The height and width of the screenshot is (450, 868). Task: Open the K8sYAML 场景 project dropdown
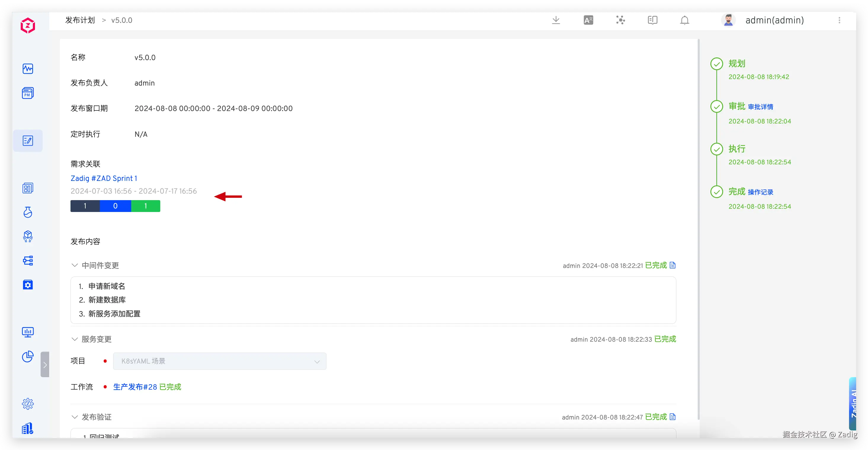(219, 361)
